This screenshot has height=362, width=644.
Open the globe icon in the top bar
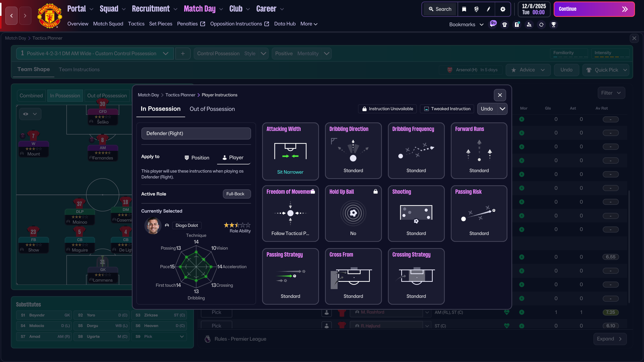(476, 9)
